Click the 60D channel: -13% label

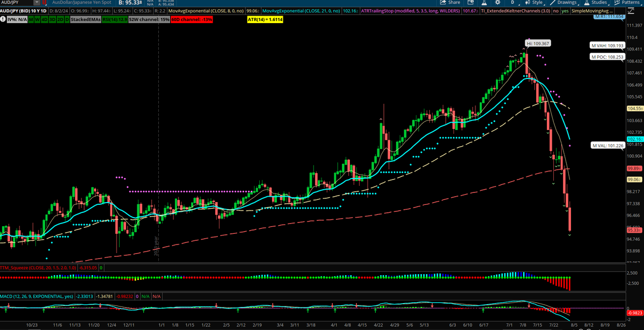192,19
